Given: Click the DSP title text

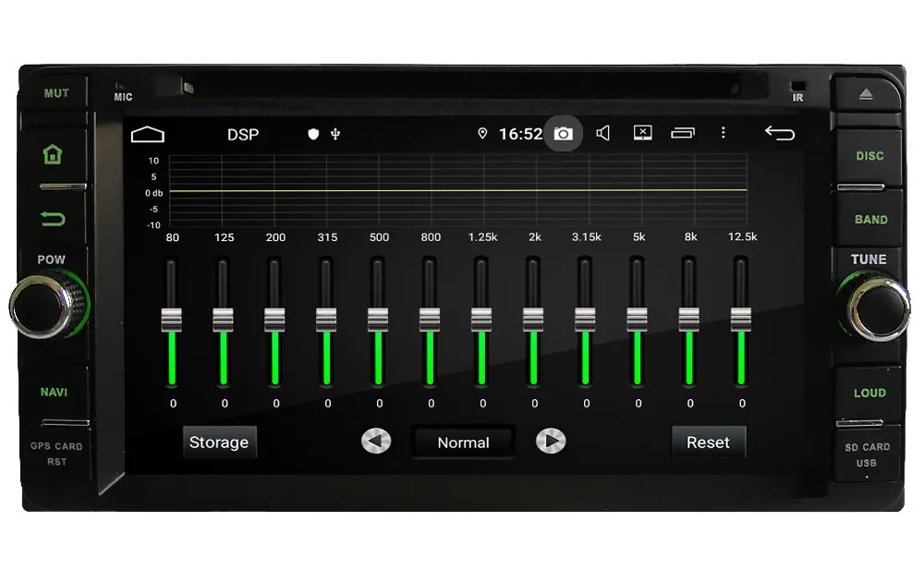Looking at the screenshot, I should (x=243, y=135).
